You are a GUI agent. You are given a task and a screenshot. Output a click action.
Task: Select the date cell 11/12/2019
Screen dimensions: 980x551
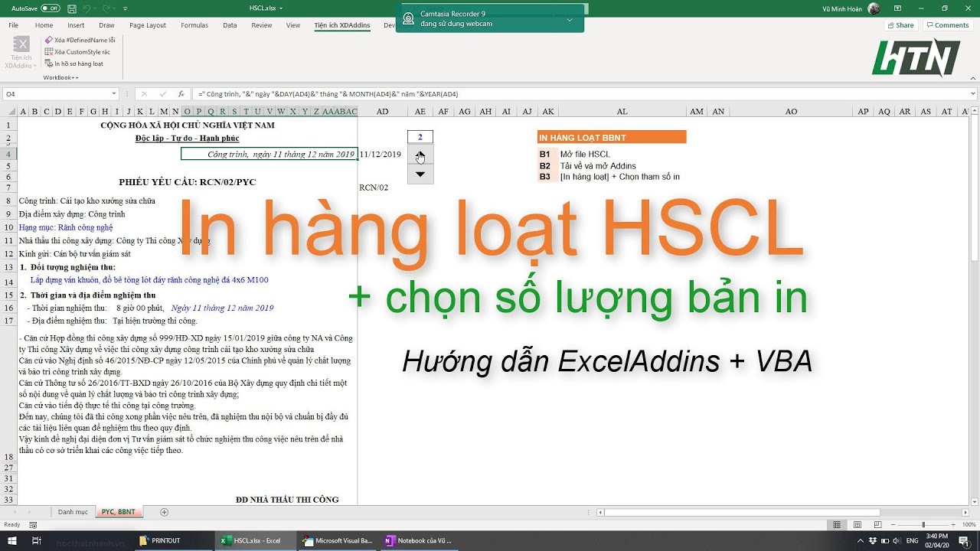(382, 155)
